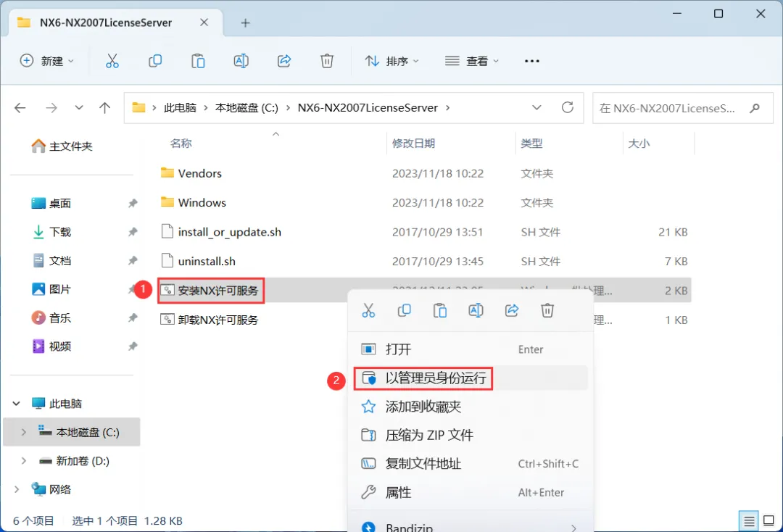The height and width of the screenshot is (532, 783).
Task: Select the 安装NX许可服务 file
Action: tap(217, 291)
